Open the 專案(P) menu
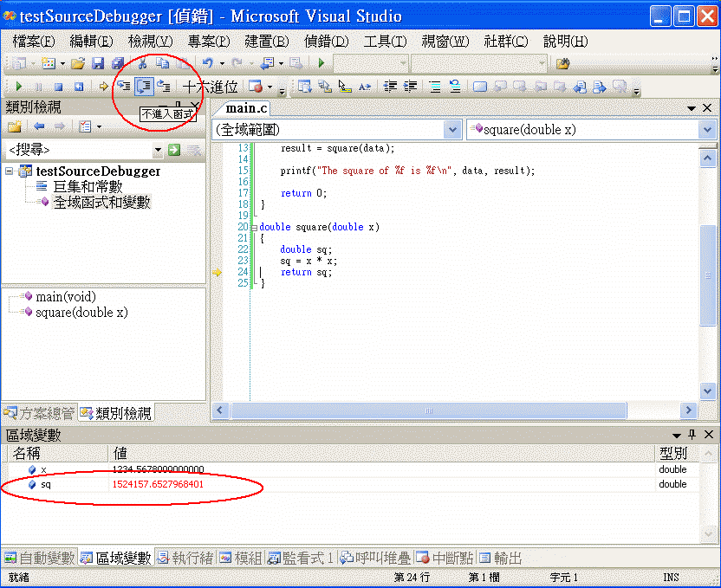721x588 pixels. (x=209, y=42)
